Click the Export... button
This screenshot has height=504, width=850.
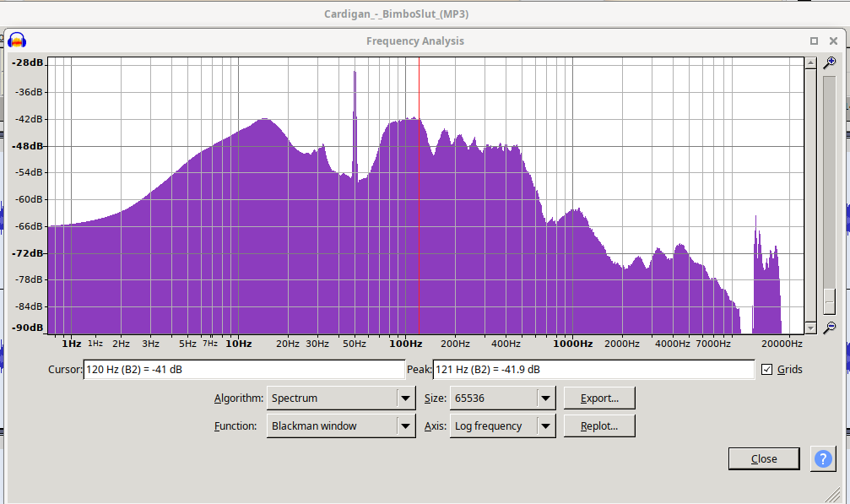pos(599,398)
